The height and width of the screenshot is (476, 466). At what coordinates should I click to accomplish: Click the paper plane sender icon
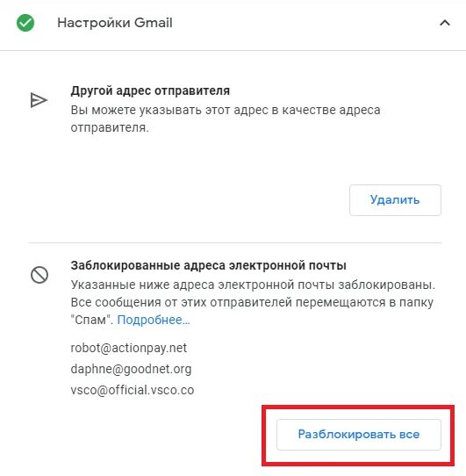[x=39, y=100]
